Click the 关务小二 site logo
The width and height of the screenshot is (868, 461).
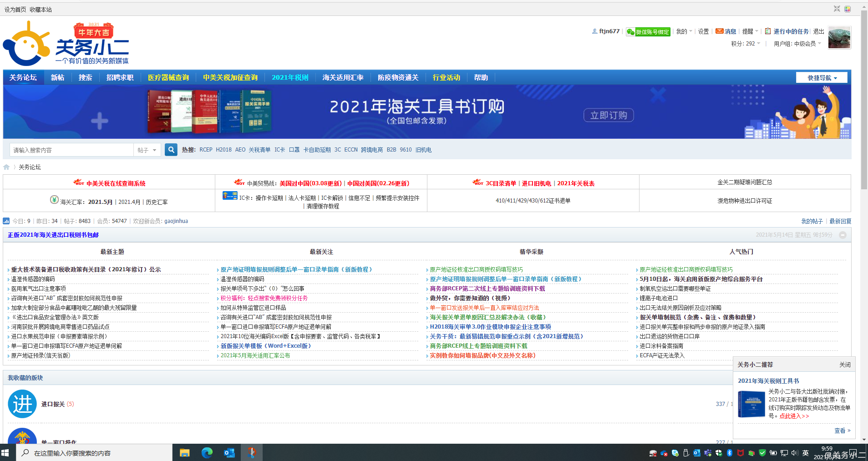(x=66, y=44)
